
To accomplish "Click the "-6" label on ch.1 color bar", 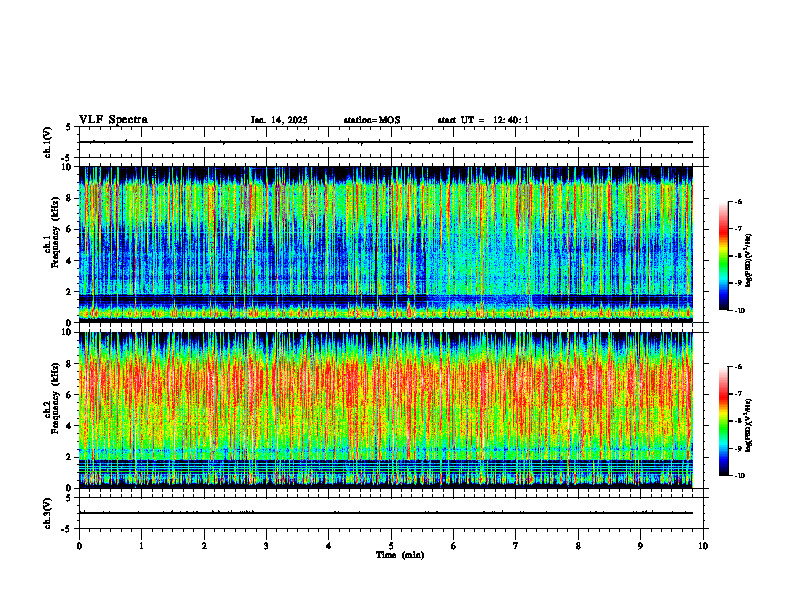I will coord(738,201).
